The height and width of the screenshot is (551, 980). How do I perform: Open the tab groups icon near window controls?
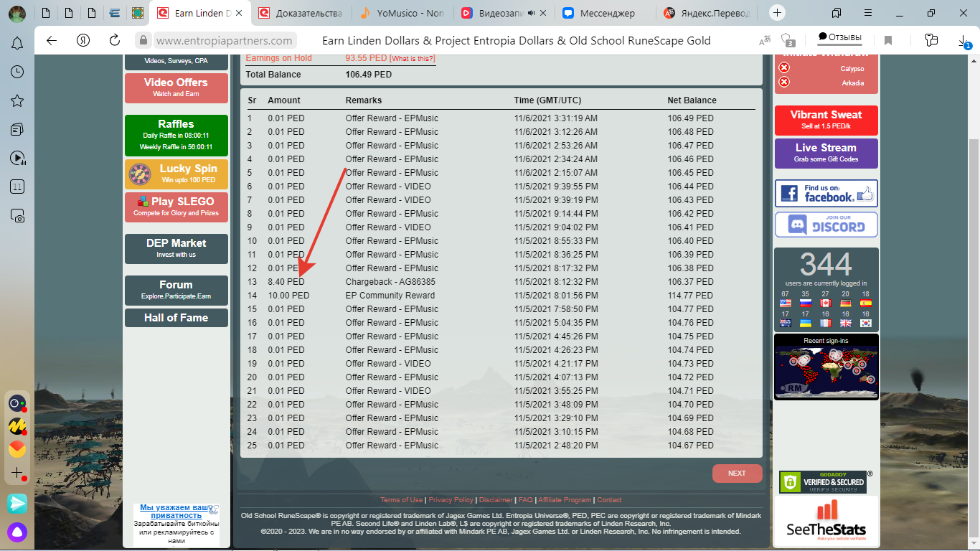coord(836,13)
